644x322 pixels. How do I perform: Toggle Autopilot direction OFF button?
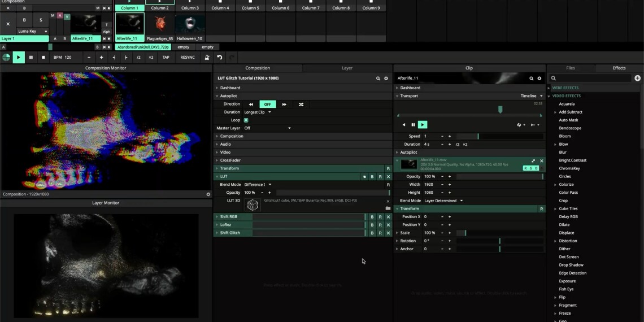(267, 104)
